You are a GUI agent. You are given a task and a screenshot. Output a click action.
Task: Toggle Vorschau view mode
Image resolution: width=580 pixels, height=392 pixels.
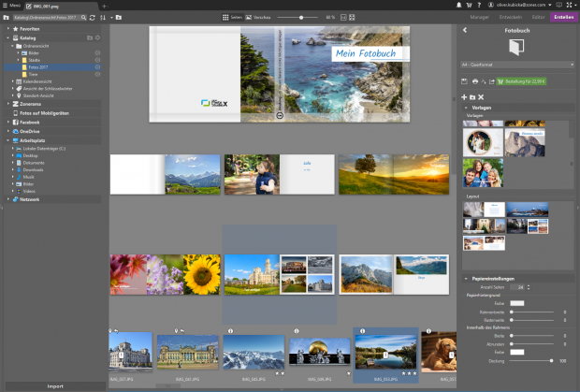click(261, 18)
